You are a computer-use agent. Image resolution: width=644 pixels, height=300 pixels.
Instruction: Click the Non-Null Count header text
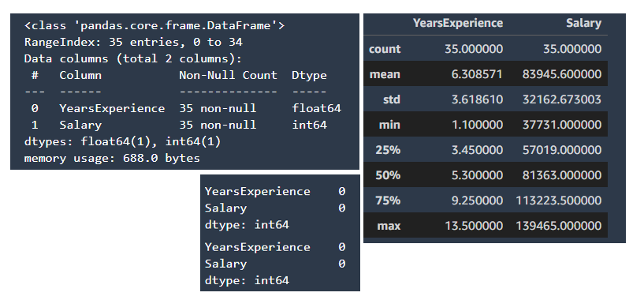[228, 75]
